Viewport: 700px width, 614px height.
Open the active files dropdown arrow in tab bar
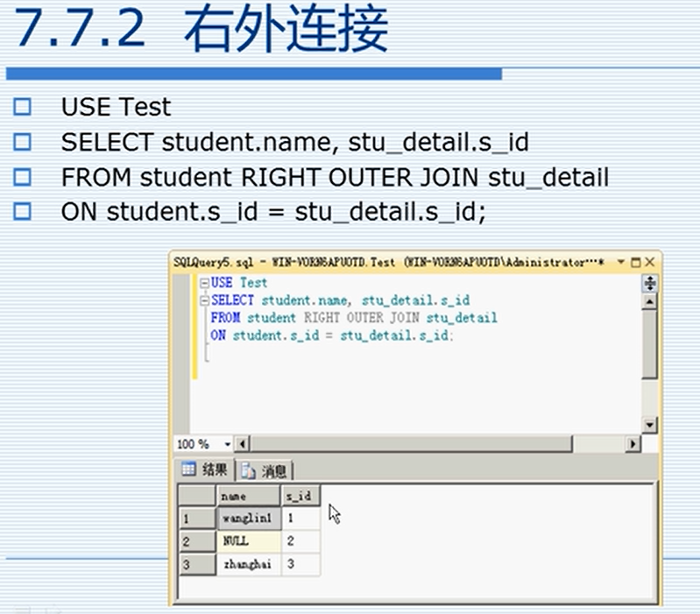620,262
